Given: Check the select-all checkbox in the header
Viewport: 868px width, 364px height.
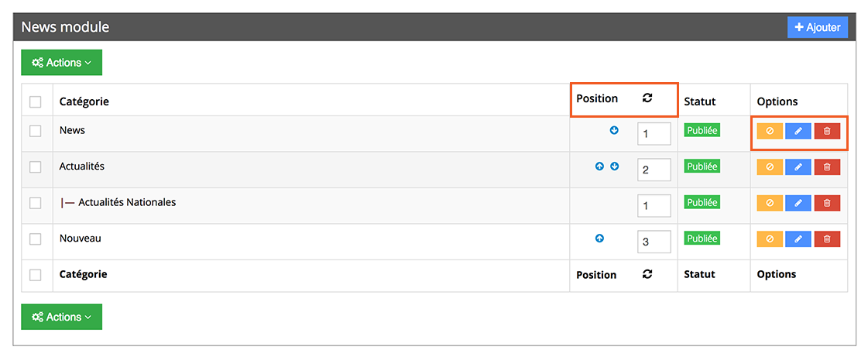Looking at the screenshot, I should click(x=36, y=101).
